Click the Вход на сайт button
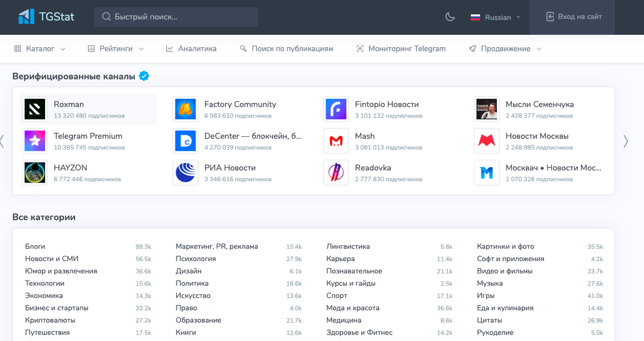Image resolution: width=644 pixels, height=341 pixels. click(574, 17)
